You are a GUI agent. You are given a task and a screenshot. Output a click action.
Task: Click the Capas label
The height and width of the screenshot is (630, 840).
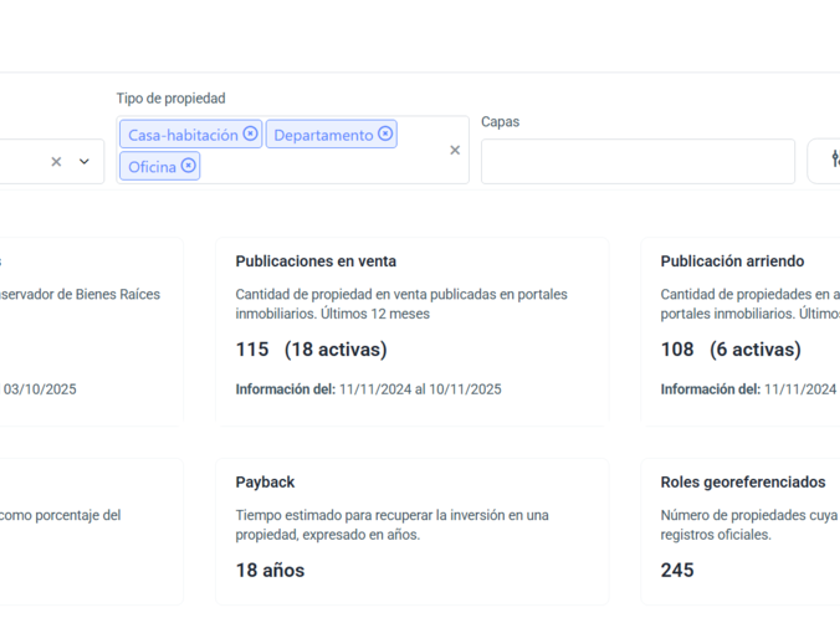click(x=500, y=122)
